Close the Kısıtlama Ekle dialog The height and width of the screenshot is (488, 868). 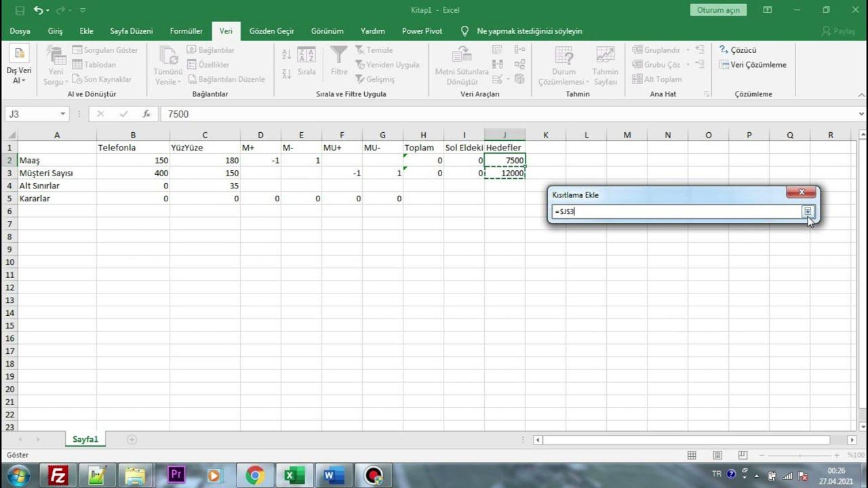coord(801,192)
